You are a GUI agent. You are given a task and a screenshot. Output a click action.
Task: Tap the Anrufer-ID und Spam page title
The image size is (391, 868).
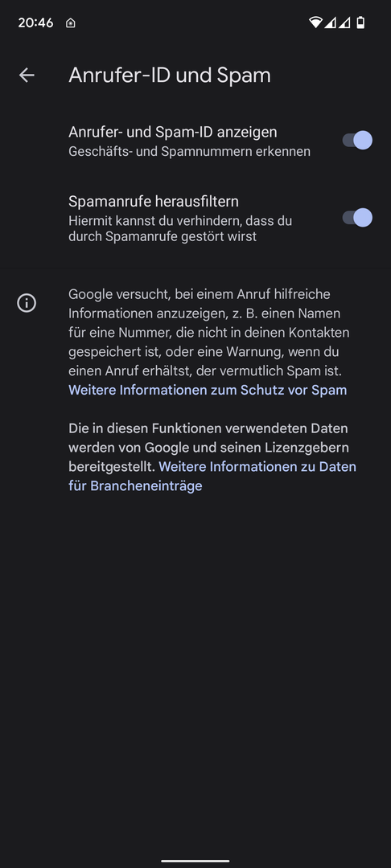coord(170,76)
